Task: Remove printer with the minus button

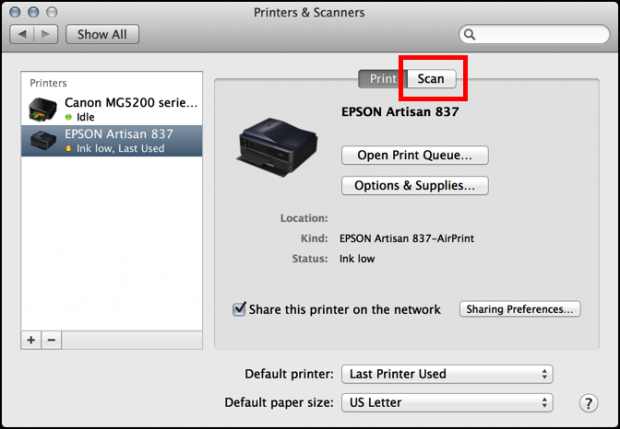Action: [x=51, y=340]
